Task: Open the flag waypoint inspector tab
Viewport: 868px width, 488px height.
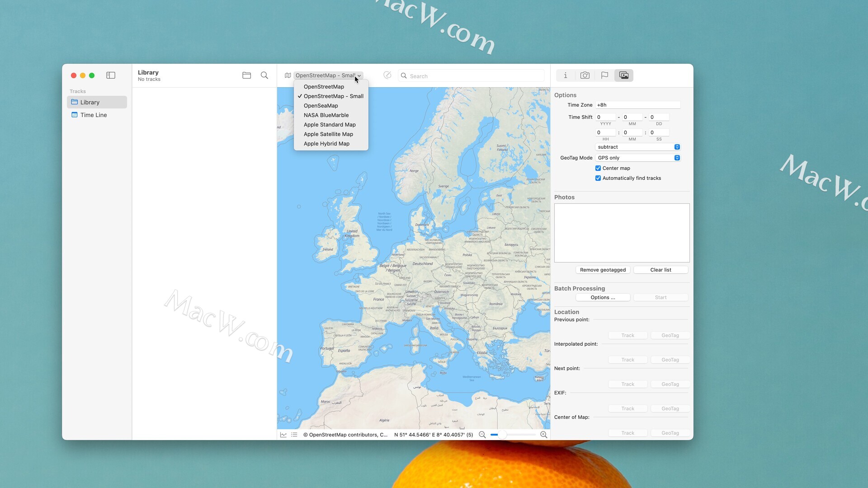Action: click(x=604, y=75)
